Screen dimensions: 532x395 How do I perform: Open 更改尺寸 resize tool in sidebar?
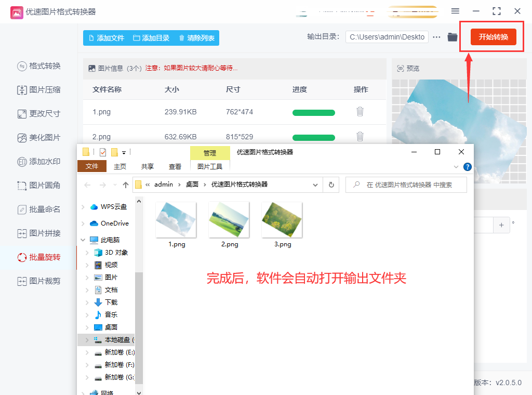tap(38, 114)
